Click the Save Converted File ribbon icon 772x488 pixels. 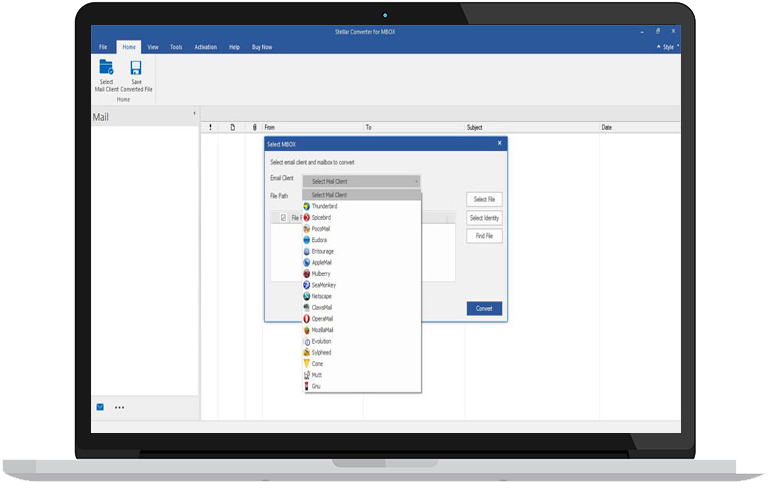pos(136,75)
